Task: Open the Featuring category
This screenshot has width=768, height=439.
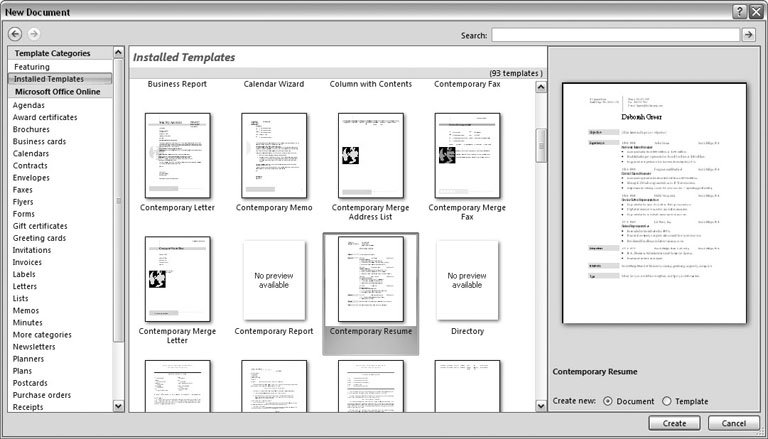Action: pyautogui.click(x=32, y=67)
